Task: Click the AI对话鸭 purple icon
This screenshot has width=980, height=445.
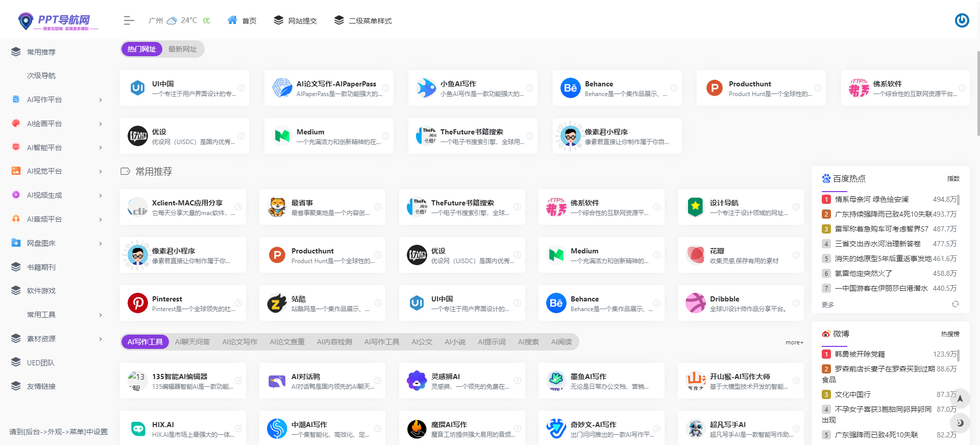Action: [277, 381]
